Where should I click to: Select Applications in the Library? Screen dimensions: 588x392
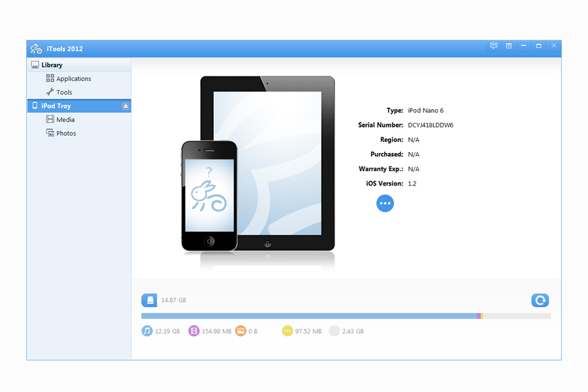point(73,78)
